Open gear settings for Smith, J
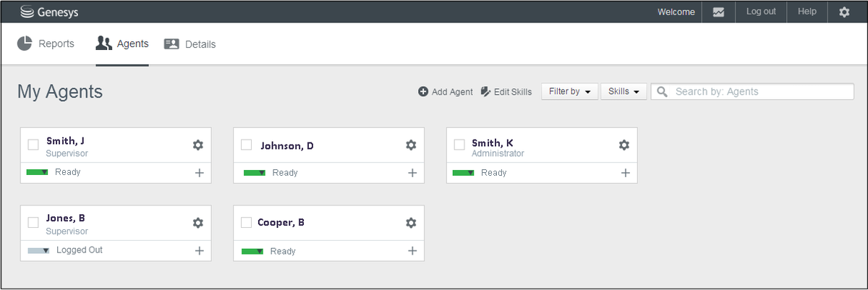 click(198, 145)
